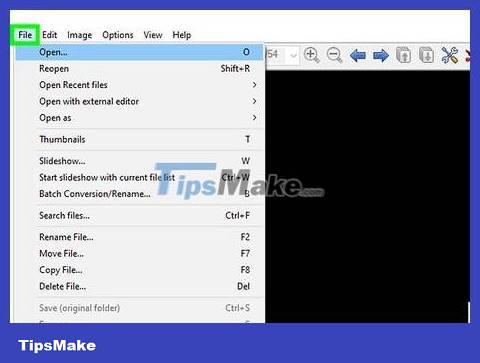
Task: Select Rename File...
Action: [x=139, y=237]
